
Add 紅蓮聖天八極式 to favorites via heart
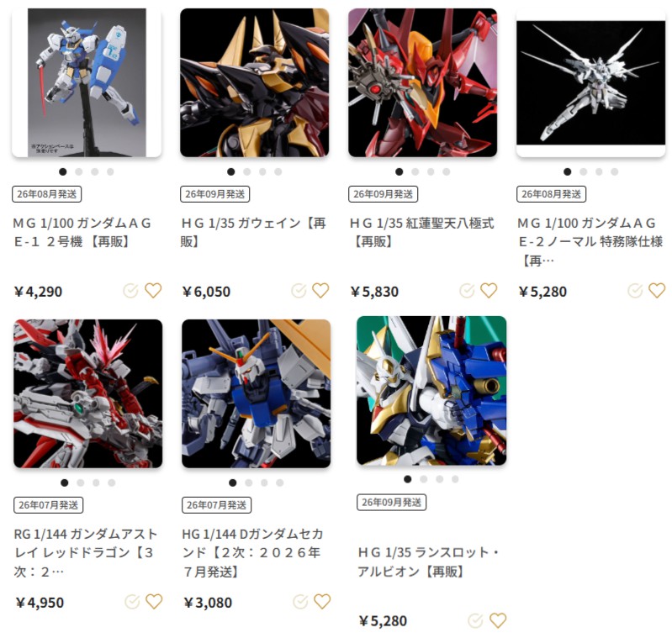[489, 291]
